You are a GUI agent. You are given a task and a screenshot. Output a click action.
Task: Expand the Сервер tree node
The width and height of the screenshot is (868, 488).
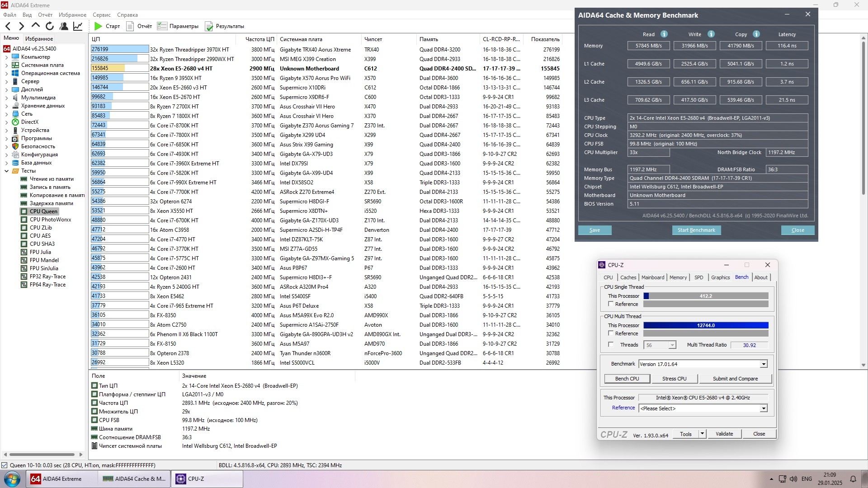point(6,81)
